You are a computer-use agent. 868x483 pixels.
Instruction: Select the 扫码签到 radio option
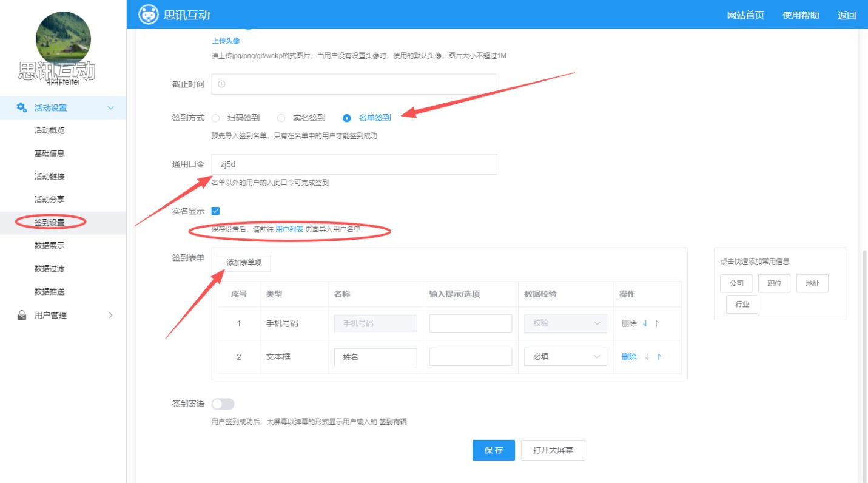pos(216,118)
